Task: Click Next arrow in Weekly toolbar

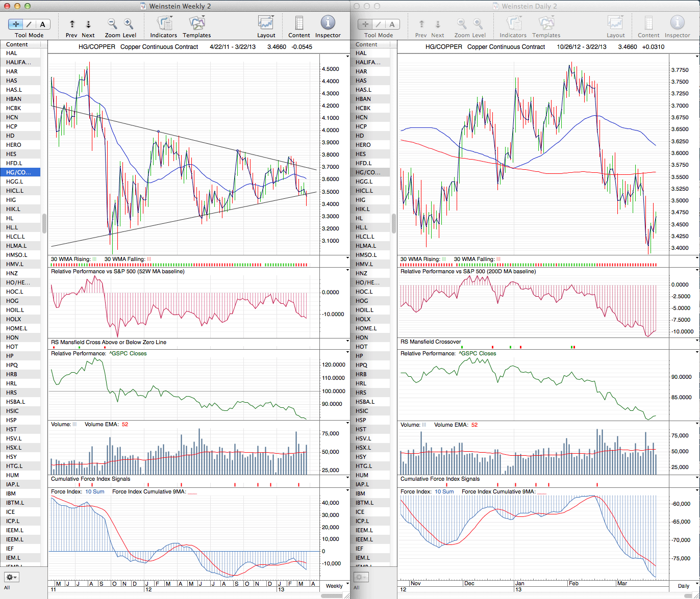Action: tap(88, 24)
